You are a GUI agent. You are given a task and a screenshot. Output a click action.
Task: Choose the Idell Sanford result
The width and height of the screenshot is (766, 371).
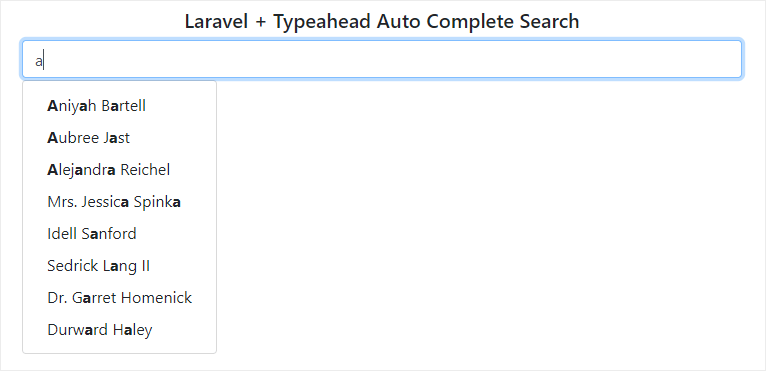(x=119, y=234)
